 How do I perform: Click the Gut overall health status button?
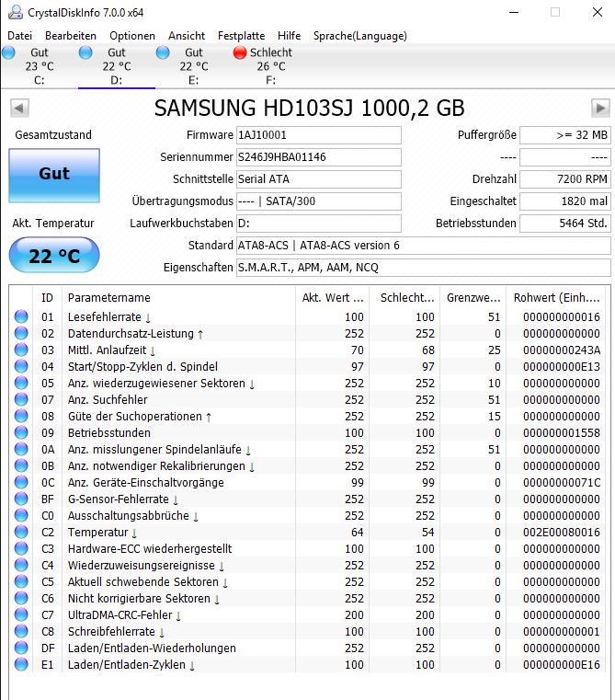pos(54,176)
